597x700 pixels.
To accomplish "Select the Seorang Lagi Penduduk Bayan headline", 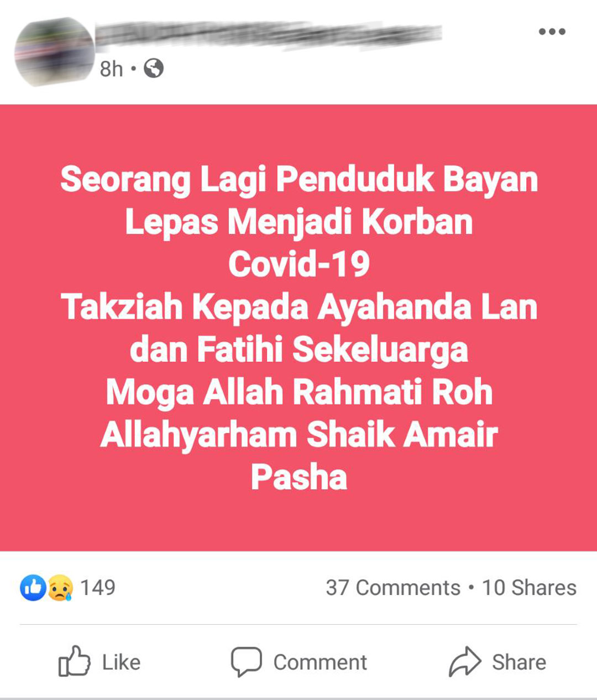I will click(x=299, y=179).
